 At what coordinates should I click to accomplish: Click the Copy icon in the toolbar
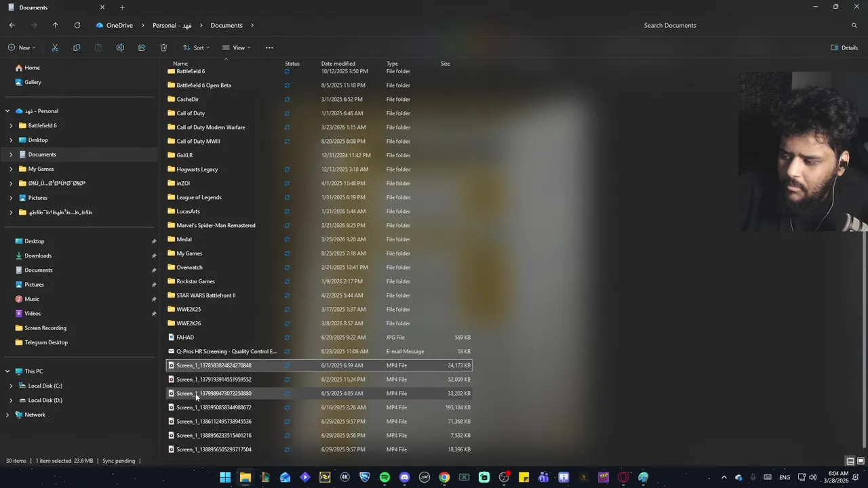(x=77, y=47)
